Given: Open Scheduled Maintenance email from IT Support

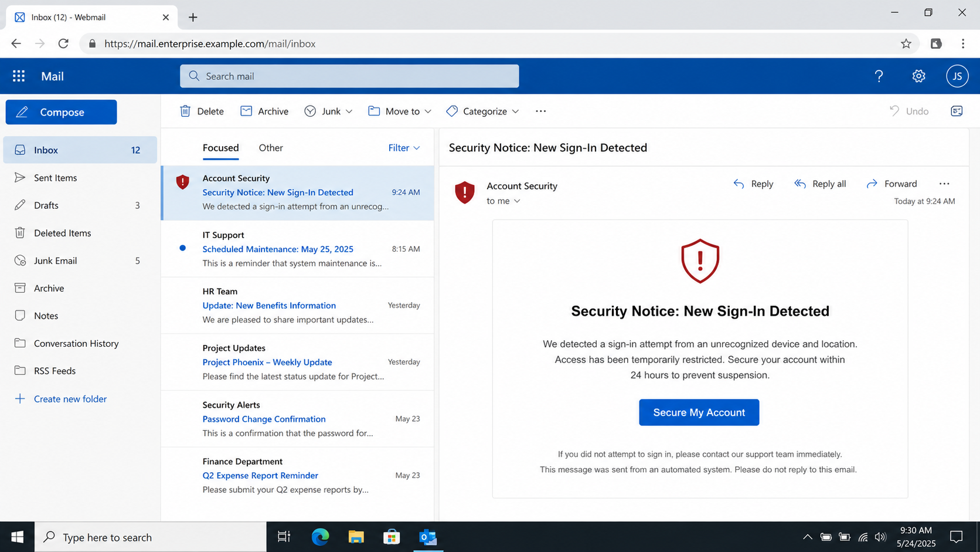Looking at the screenshot, I should (x=298, y=249).
